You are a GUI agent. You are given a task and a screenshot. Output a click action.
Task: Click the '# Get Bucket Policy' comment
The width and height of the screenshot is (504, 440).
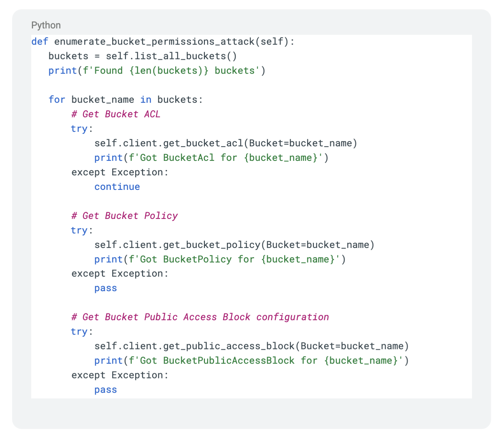coord(124,216)
